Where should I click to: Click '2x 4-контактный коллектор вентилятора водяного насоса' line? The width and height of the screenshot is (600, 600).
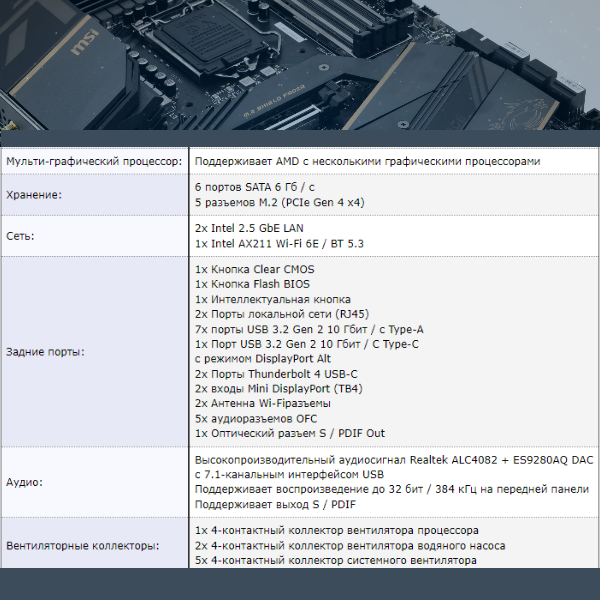click(350, 546)
